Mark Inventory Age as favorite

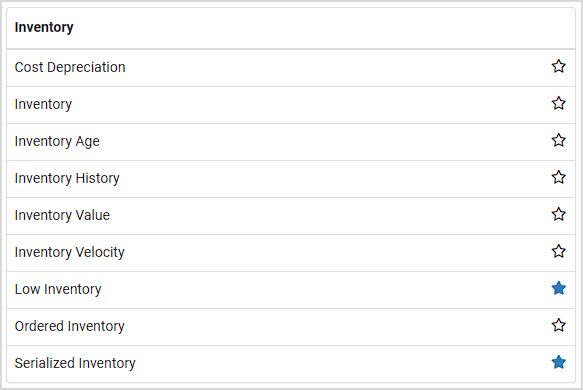[x=558, y=141]
